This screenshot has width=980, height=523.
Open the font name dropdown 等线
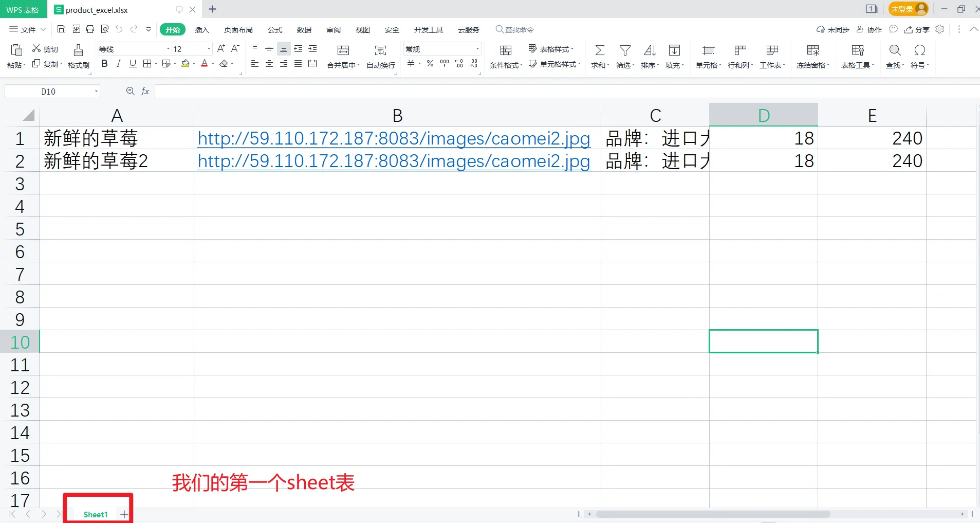click(x=168, y=49)
